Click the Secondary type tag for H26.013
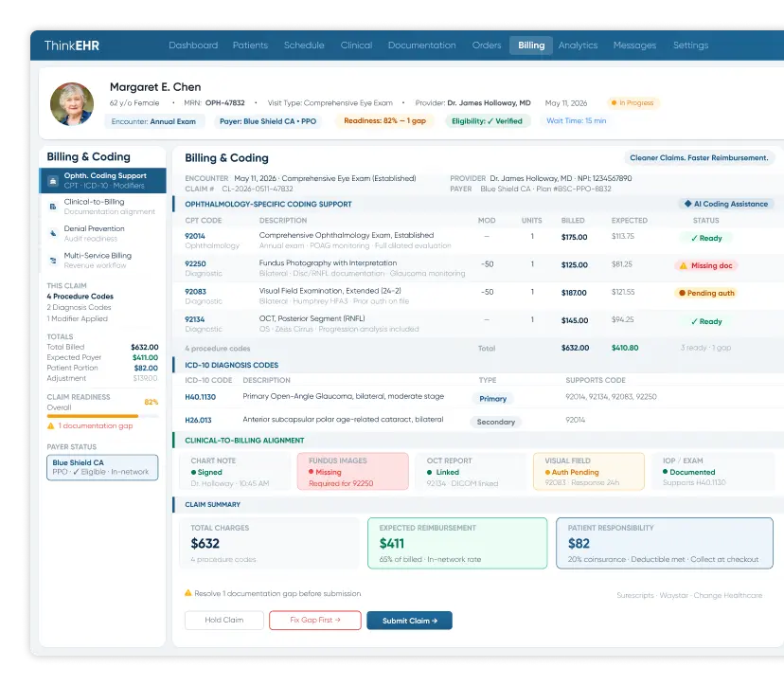Viewport: 784px width, 686px height. point(495,422)
